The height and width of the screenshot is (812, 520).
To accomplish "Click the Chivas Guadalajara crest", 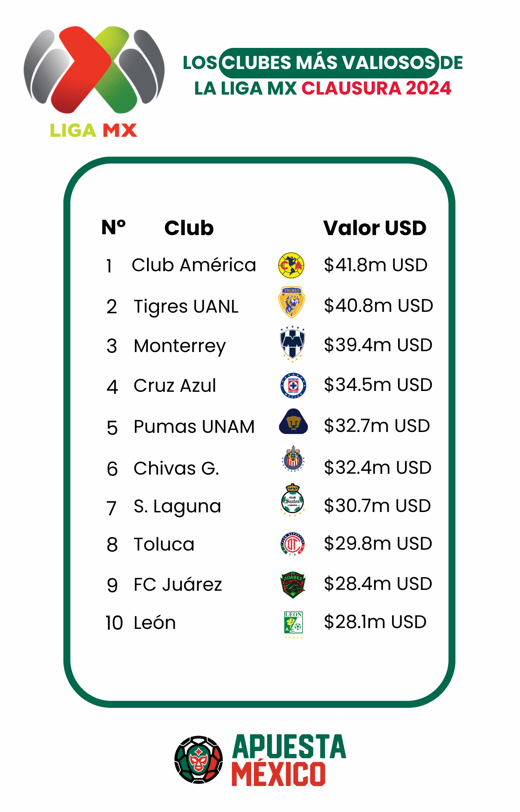I will [293, 459].
